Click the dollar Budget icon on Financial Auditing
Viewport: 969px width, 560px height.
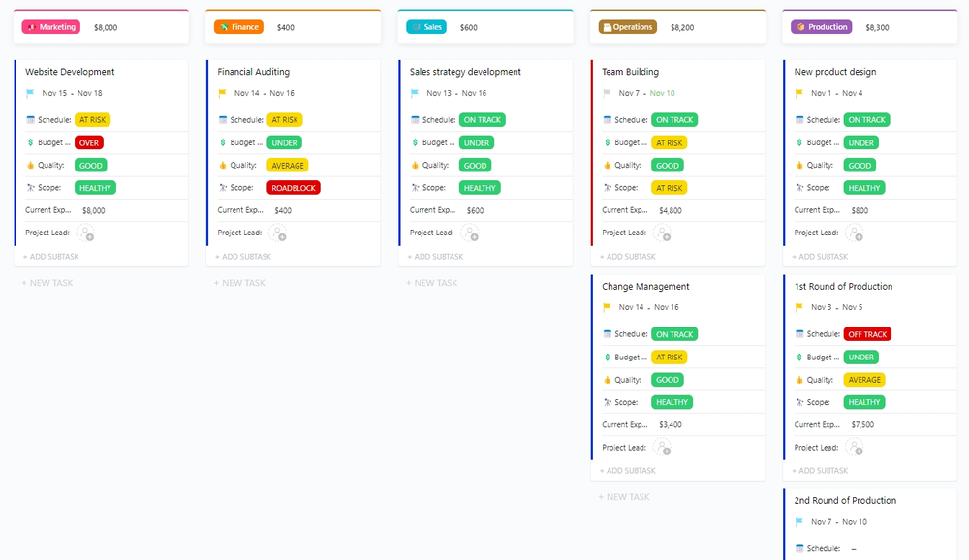[221, 141]
